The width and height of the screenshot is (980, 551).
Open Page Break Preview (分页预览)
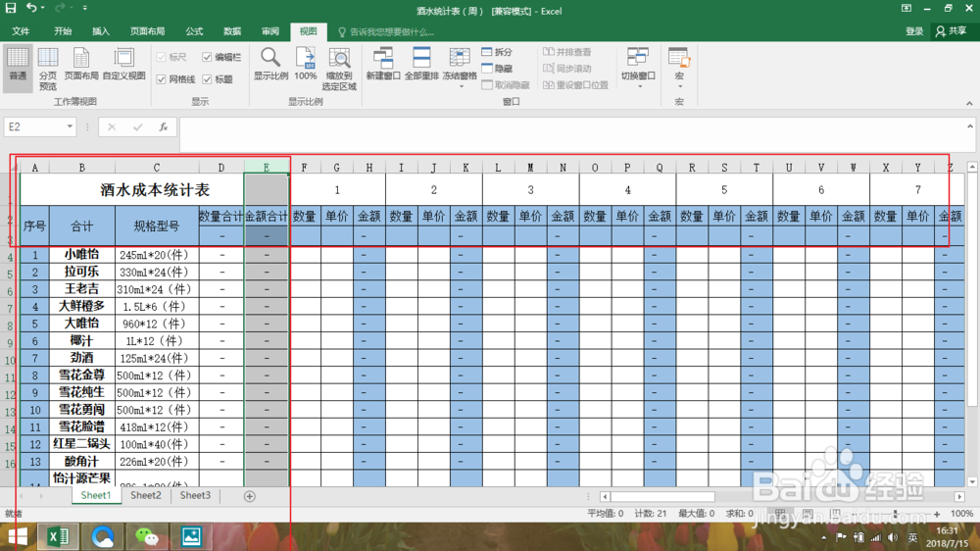48,69
